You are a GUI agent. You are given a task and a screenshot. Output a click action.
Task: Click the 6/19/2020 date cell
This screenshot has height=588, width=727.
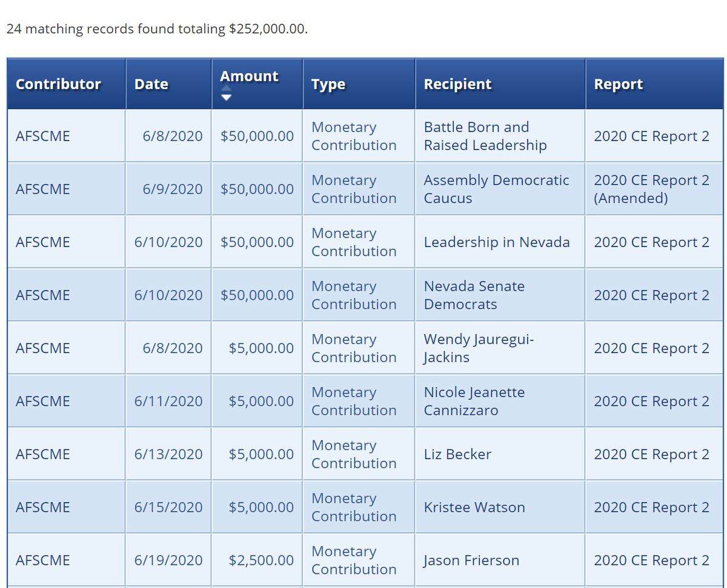[168, 560]
